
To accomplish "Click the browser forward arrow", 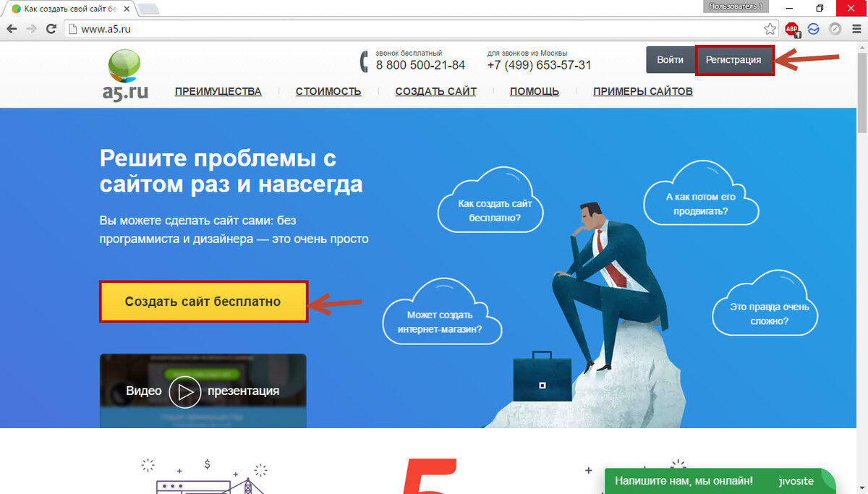I will tap(31, 30).
